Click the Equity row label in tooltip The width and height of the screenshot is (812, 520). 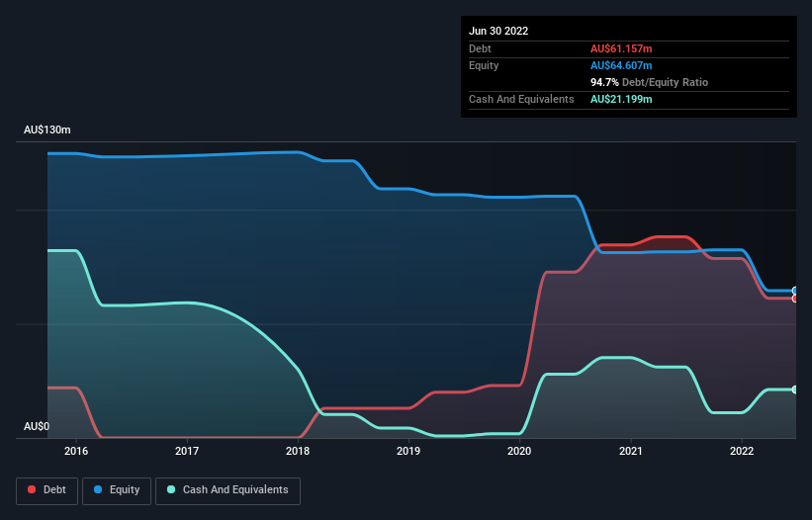tap(484, 65)
